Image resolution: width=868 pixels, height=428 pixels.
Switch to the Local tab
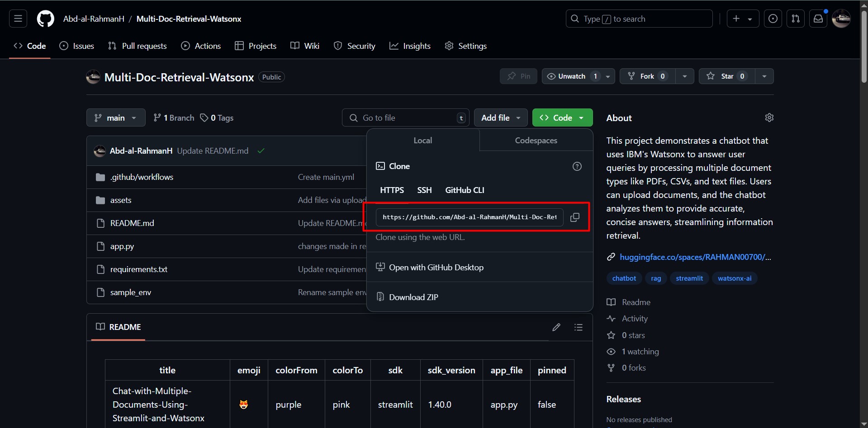point(423,140)
